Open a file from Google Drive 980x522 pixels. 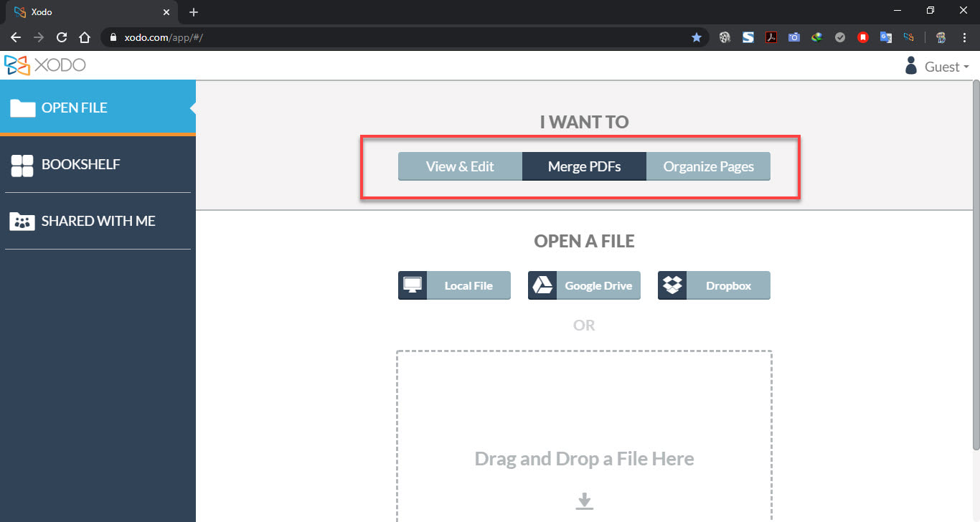coord(584,285)
